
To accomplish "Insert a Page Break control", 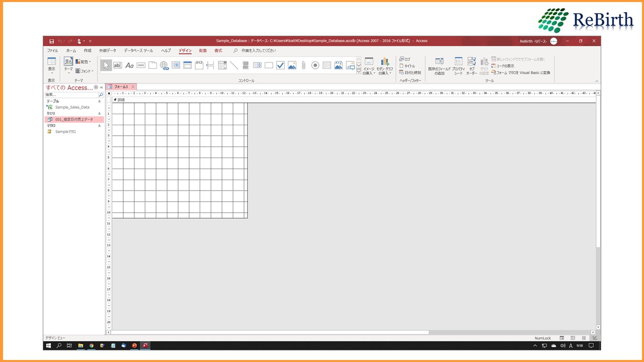I will [210, 65].
